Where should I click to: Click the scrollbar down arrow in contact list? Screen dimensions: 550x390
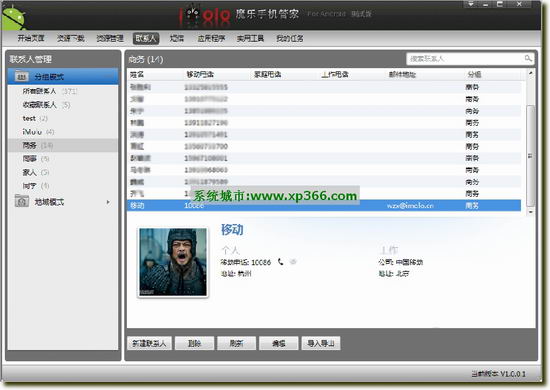tap(531, 212)
